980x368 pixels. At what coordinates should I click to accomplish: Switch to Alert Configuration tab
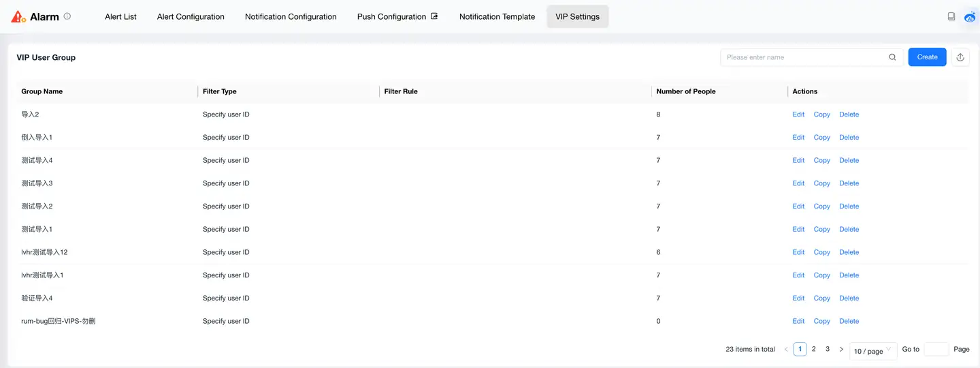[191, 17]
